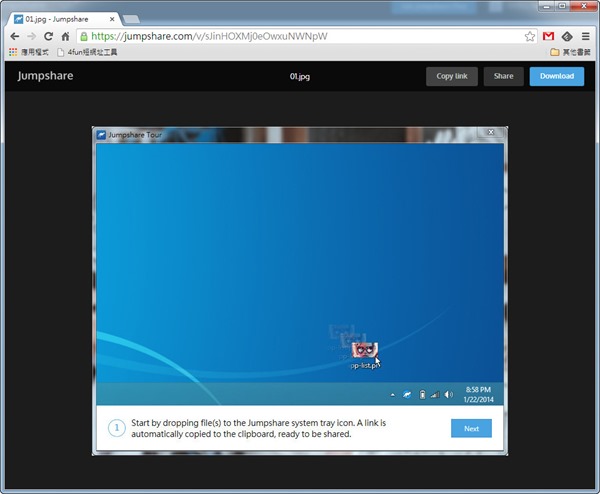Click the Next button in the tour image
Image resolution: width=600 pixels, height=494 pixels.
click(471, 429)
